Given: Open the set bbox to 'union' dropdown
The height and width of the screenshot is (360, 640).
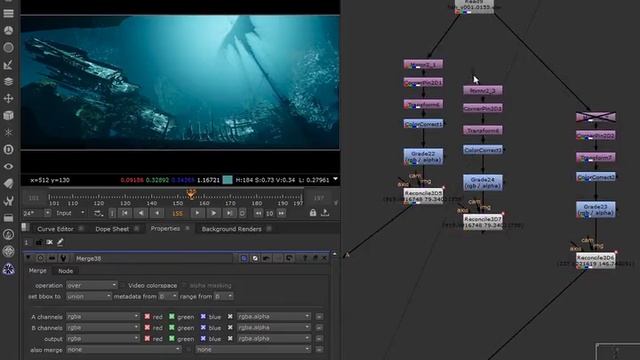Looking at the screenshot, I should coord(89,296).
